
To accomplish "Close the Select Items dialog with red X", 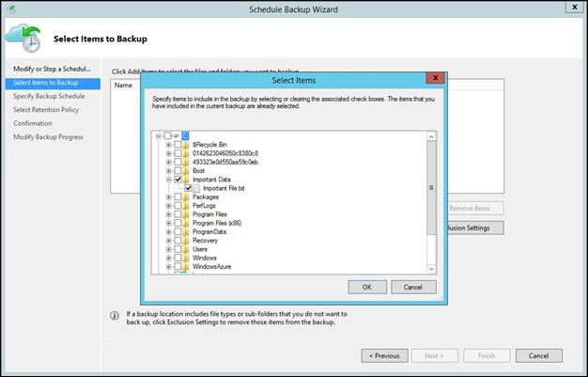I will pos(435,78).
